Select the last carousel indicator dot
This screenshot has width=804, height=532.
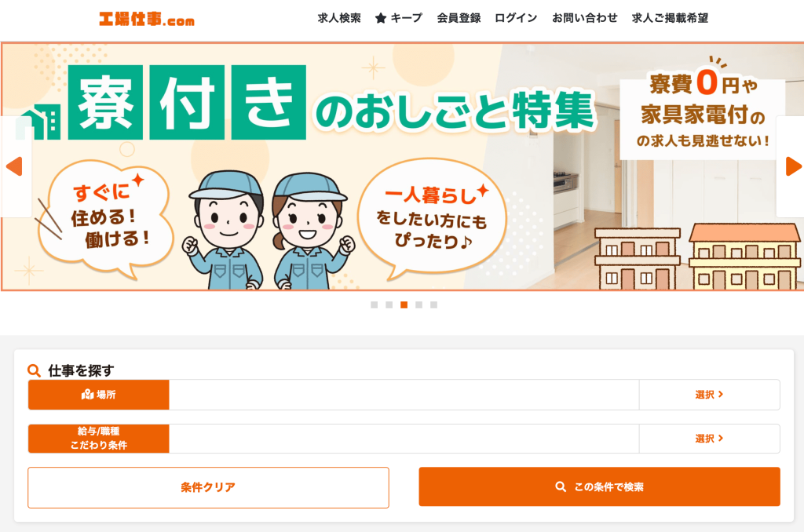(x=433, y=305)
